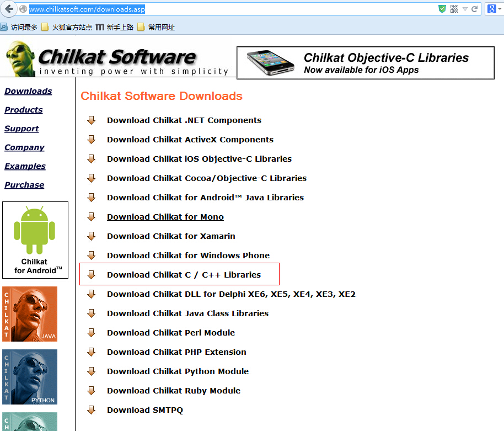Go back using the browser back arrow
Screen dimensions: 504x431
tap(9, 9)
